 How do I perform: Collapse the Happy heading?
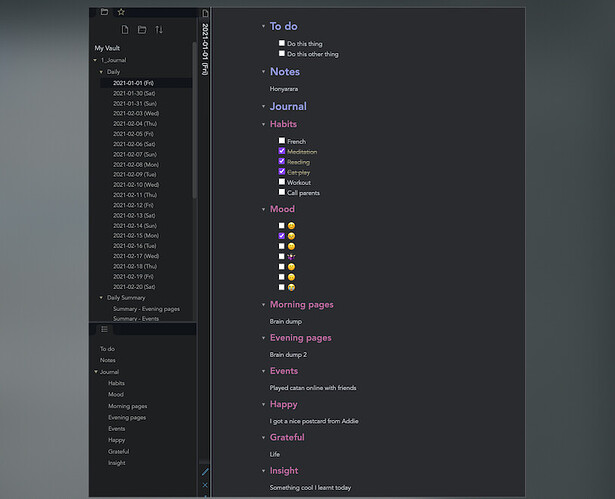(263, 404)
